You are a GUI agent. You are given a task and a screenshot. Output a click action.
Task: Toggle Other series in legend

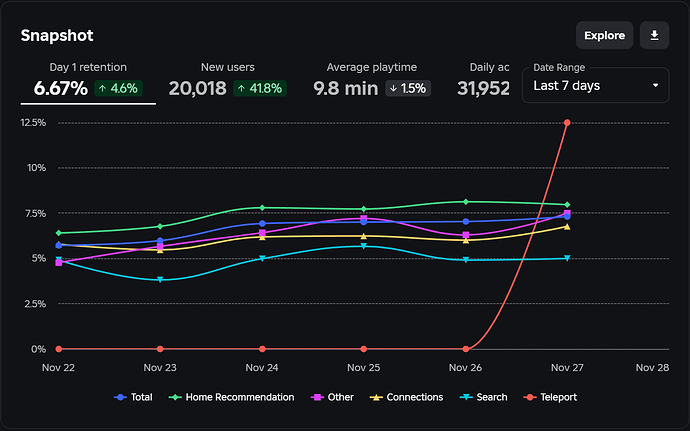pyautogui.click(x=332, y=397)
